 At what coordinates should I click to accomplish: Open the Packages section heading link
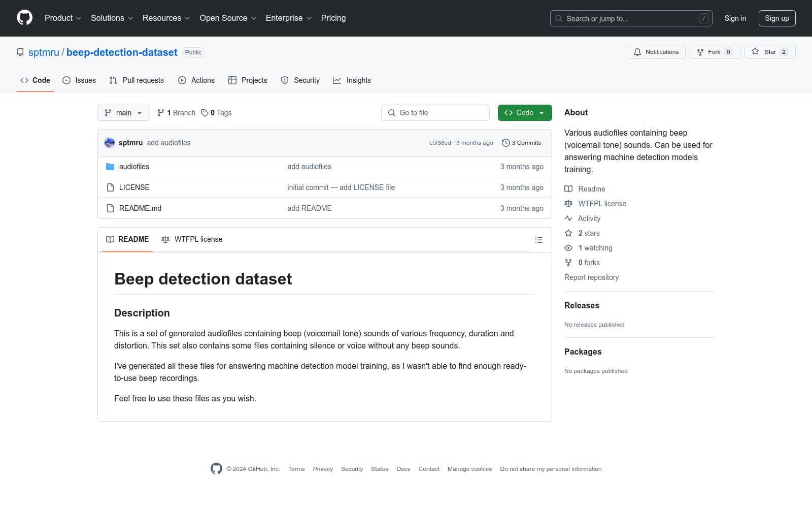click(583, 352)
